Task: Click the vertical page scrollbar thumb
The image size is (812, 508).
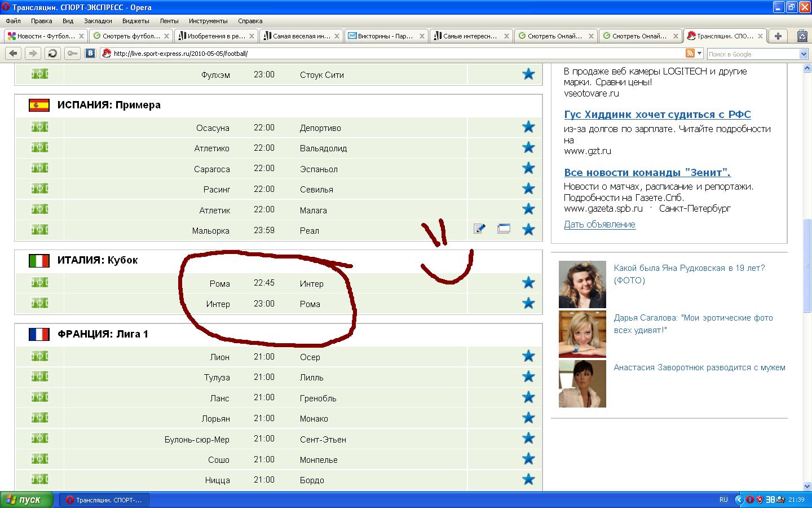Action: 807,265
